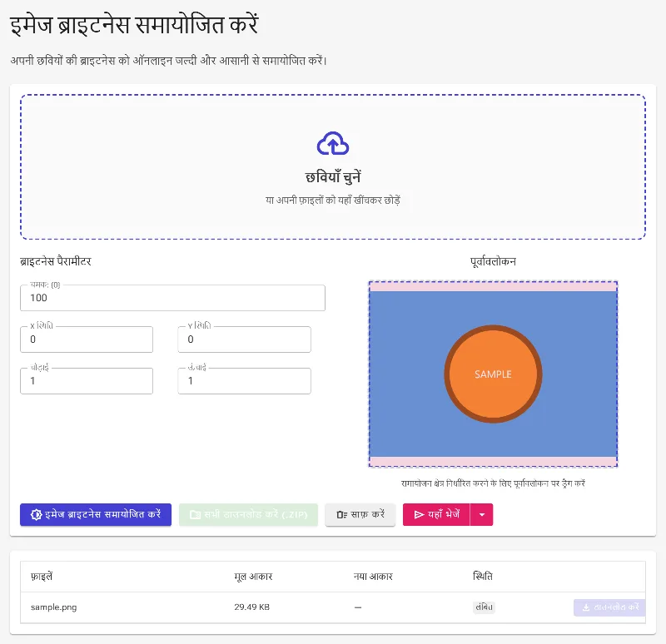
Task: Click the Y स्थिति input field
Action: tap(244, 339)
